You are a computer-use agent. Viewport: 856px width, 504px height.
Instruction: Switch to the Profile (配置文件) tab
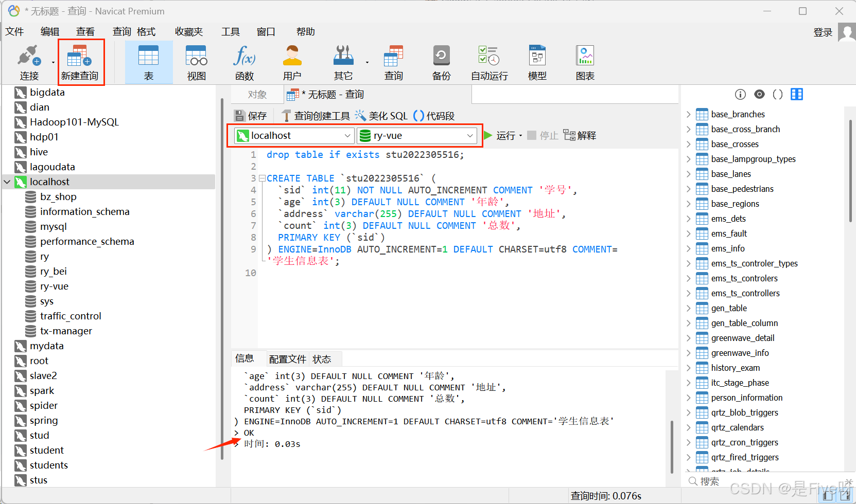pos(287,359)
